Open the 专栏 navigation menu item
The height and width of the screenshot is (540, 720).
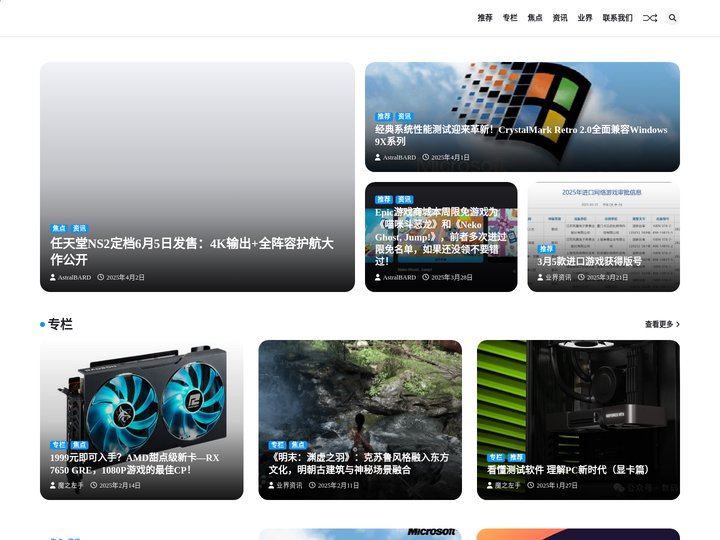pos(510,18)
